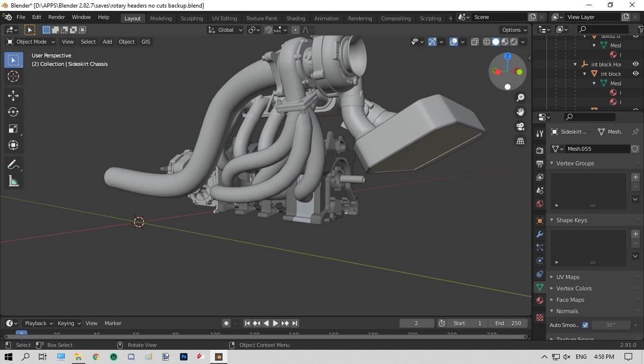Switch perspective/orthographic grid icon

click(520, 141)
